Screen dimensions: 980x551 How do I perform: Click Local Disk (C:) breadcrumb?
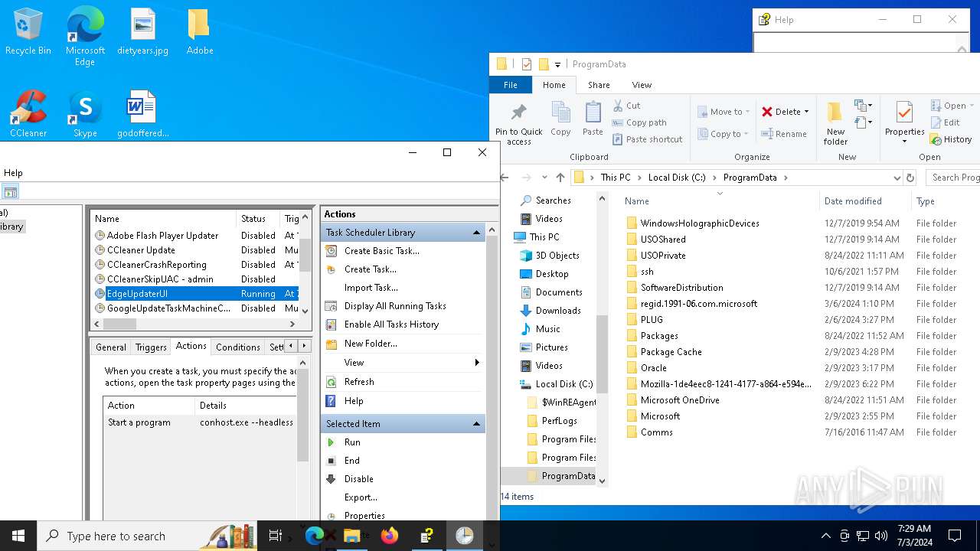click(677, 178)
